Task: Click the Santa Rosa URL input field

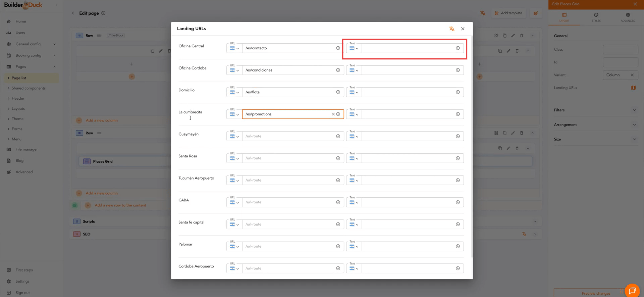Action: [288, 158]
